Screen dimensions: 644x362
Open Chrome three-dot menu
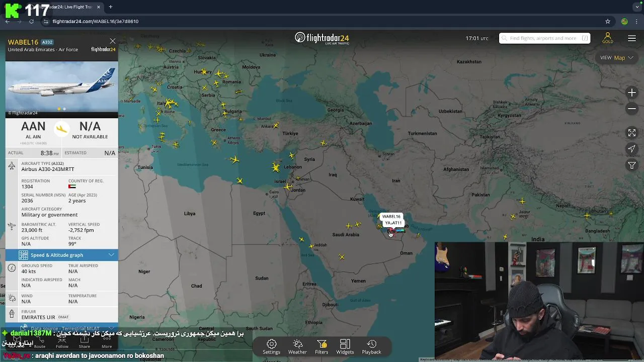coord(637,22)
